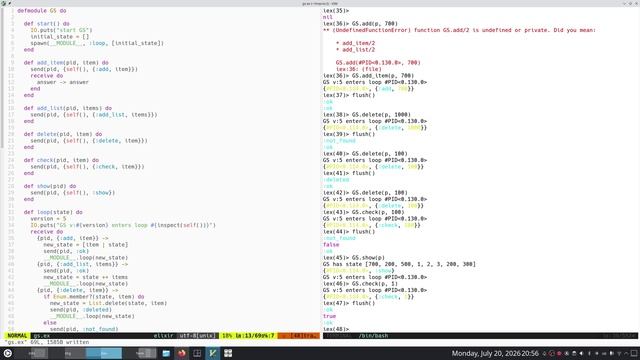640x360 pixels.
Task: Click the UndefinedFunctionError message line
Action: point(459,30)
